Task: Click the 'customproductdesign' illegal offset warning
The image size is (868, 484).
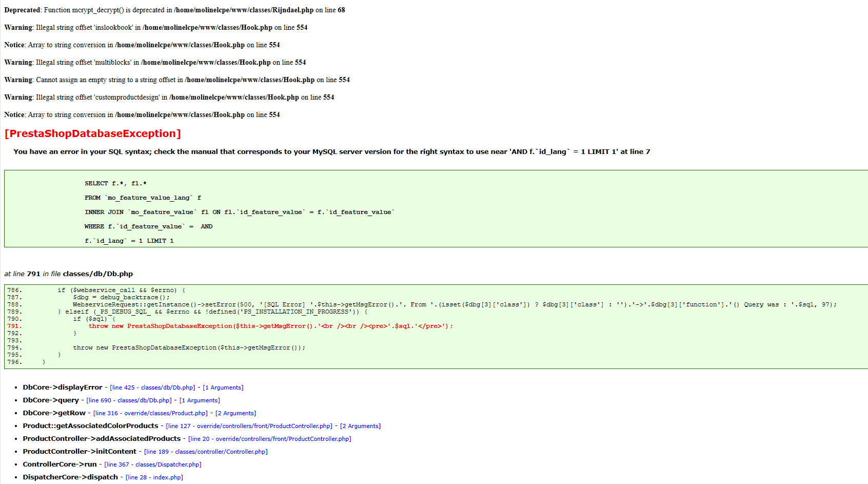Action: pos(169,97)
